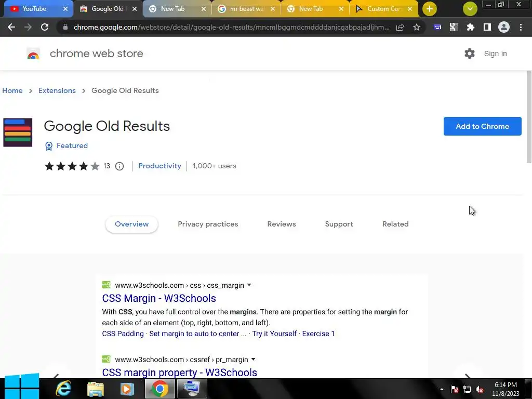
Task: Open the Windows Start button
Action: pyautogui.click(x=22, y=387)
